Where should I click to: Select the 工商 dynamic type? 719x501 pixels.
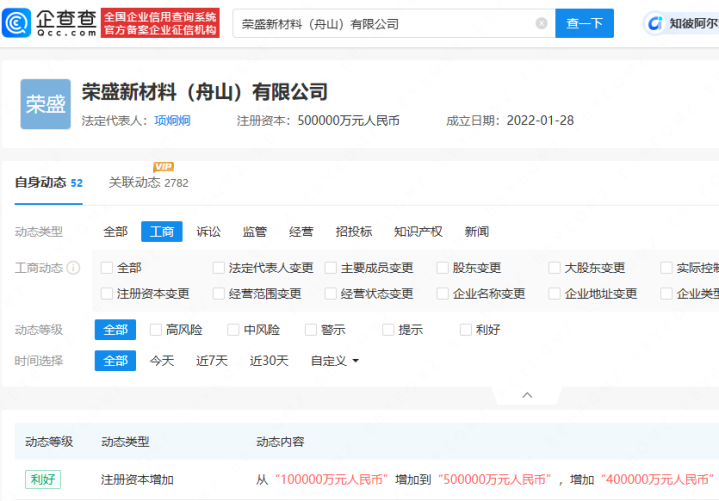(x=162, y=231)
